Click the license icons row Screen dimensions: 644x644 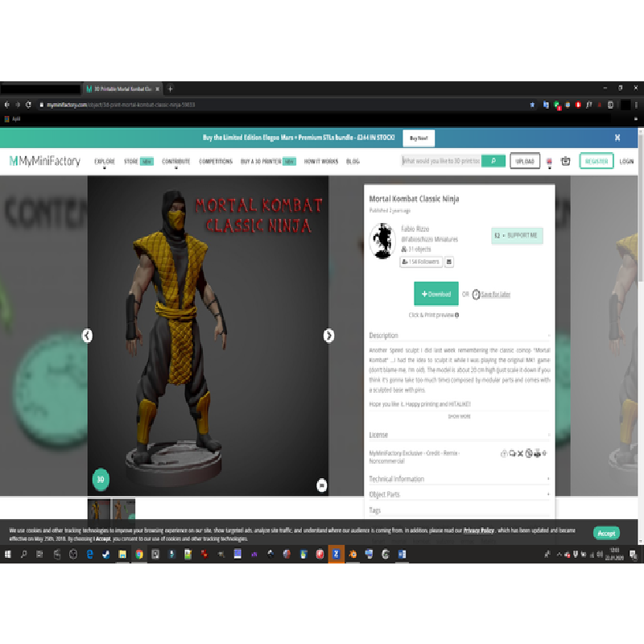pos(524,453)
